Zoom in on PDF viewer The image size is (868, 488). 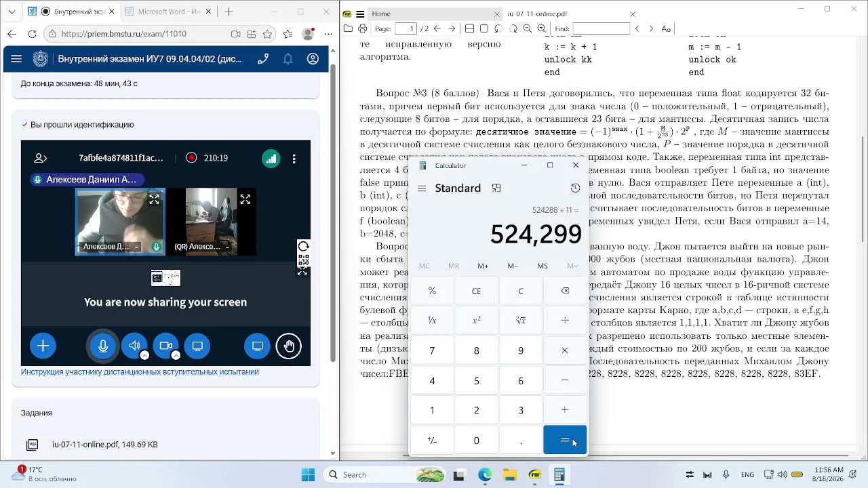coord(541,28)
